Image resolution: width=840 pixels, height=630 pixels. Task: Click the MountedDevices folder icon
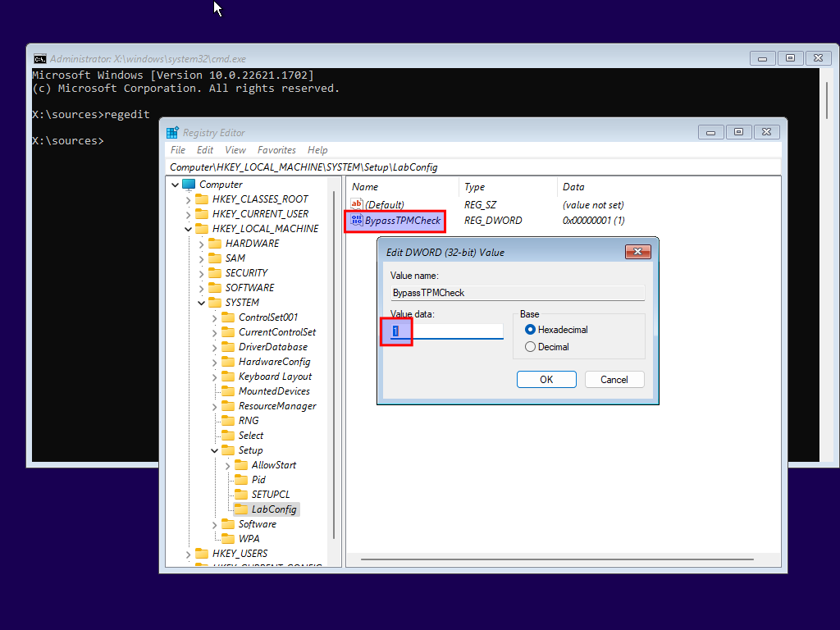tap(228, 391)
